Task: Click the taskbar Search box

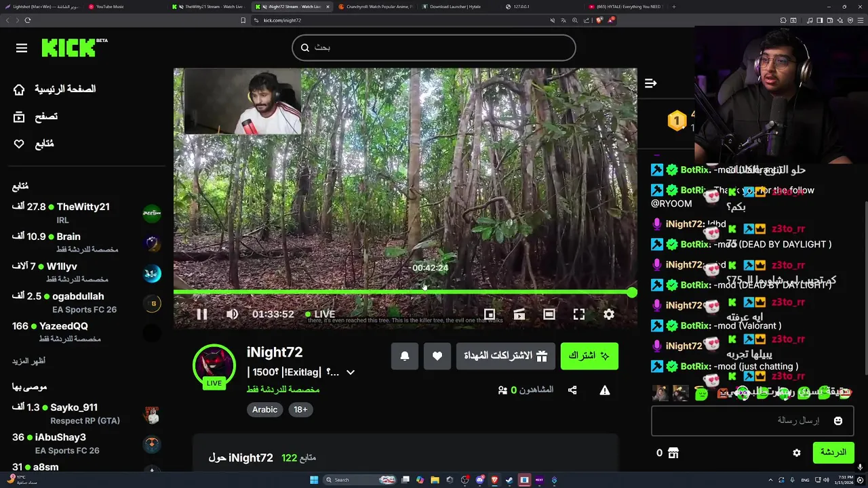Action: tap(360, 480)
